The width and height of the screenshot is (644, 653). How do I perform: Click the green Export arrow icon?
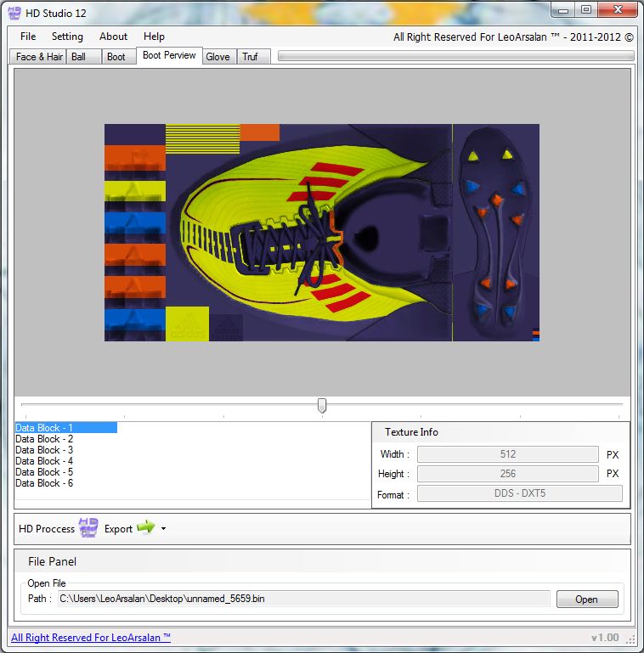(146, 528)
